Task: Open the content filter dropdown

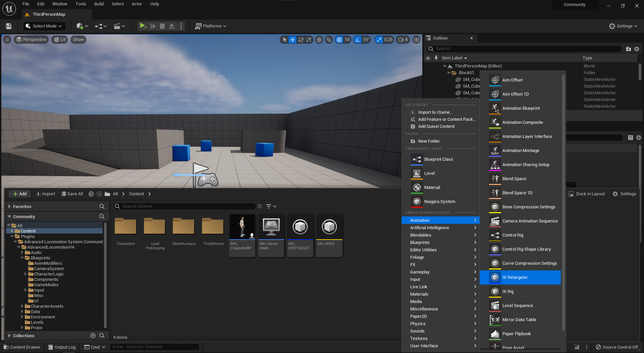Action: (x=271, y=206)
